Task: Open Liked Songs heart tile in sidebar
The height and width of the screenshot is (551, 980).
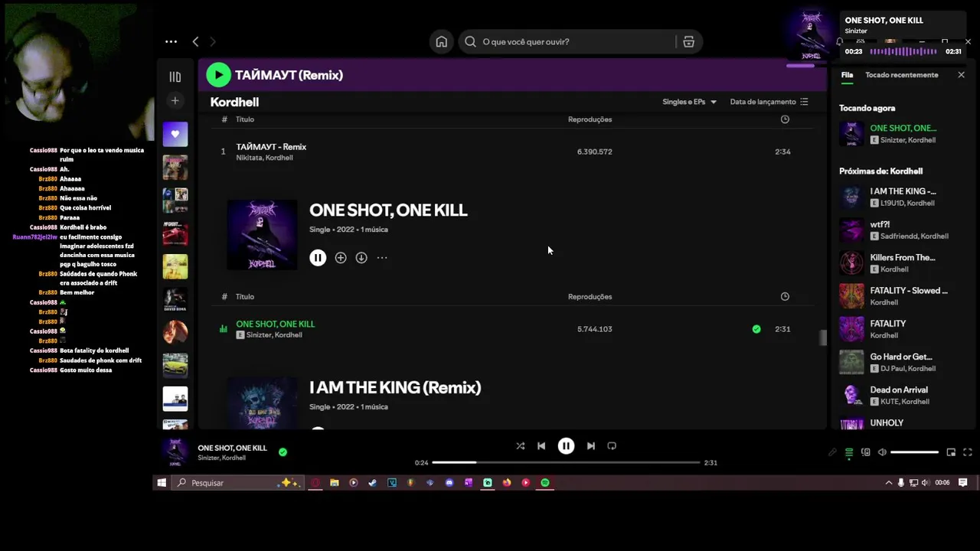Action: point(175,134)
